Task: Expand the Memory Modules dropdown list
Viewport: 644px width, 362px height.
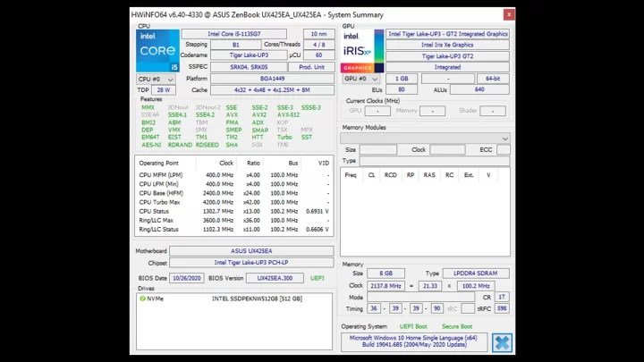Action: [x=426, y=139]
